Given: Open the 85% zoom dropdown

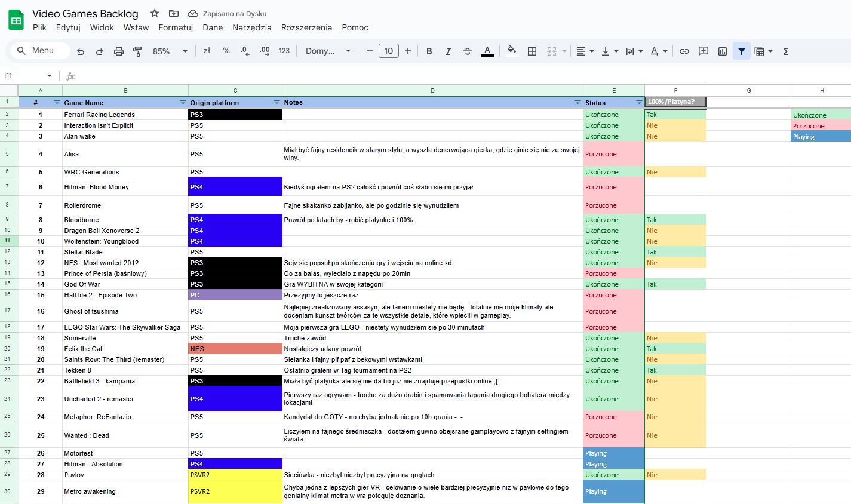Looking at the screenshot, I should [170, 51].
